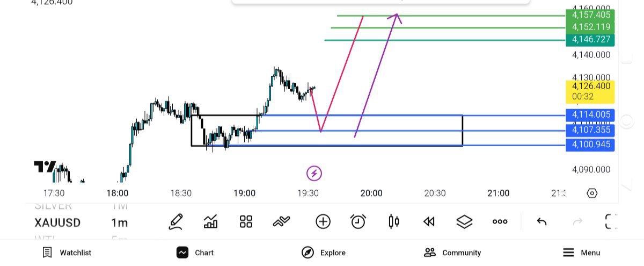Open the object tree layers icon
Image resolution: width=644 pixels, height=266 pixels.
coord(464,221)
